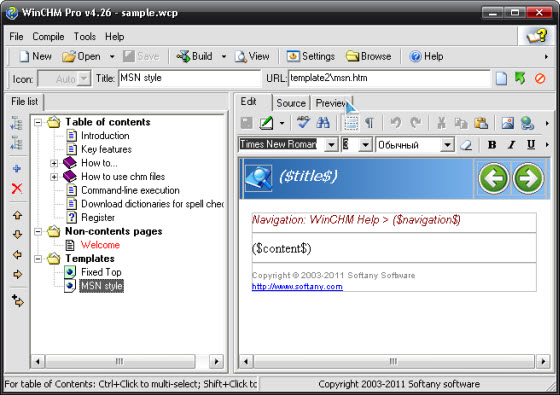Toggle italic formatting
560x395 pixels.
coord(511,145)
